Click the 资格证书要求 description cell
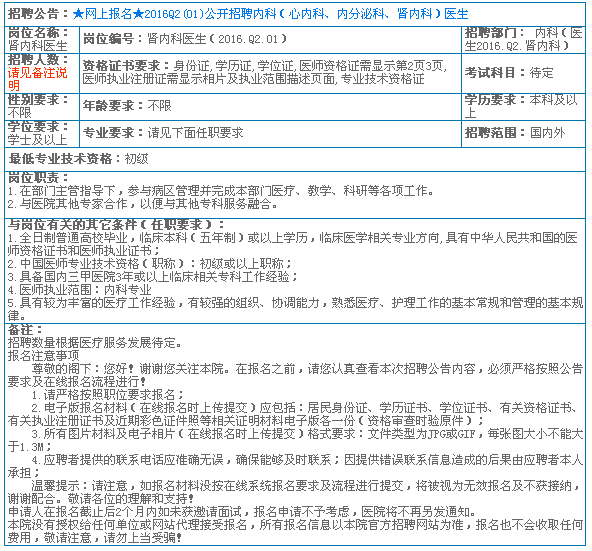 point(270,73)
